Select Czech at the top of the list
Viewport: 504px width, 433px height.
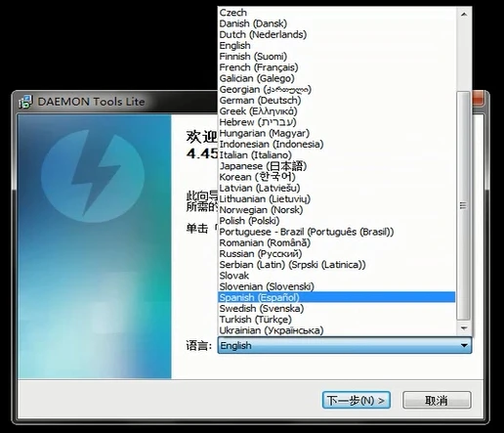[336, 13]
